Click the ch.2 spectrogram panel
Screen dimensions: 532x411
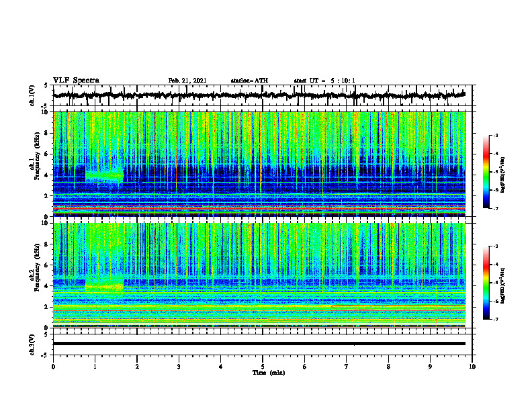[259, 275]
